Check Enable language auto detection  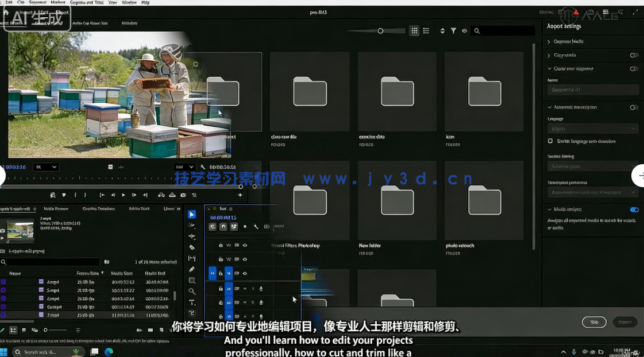[550, 141]
